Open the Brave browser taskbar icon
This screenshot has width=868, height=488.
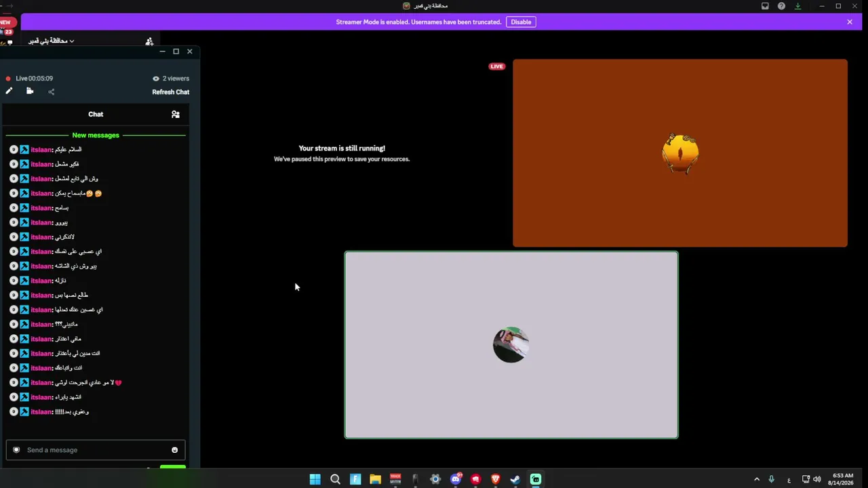496,479
